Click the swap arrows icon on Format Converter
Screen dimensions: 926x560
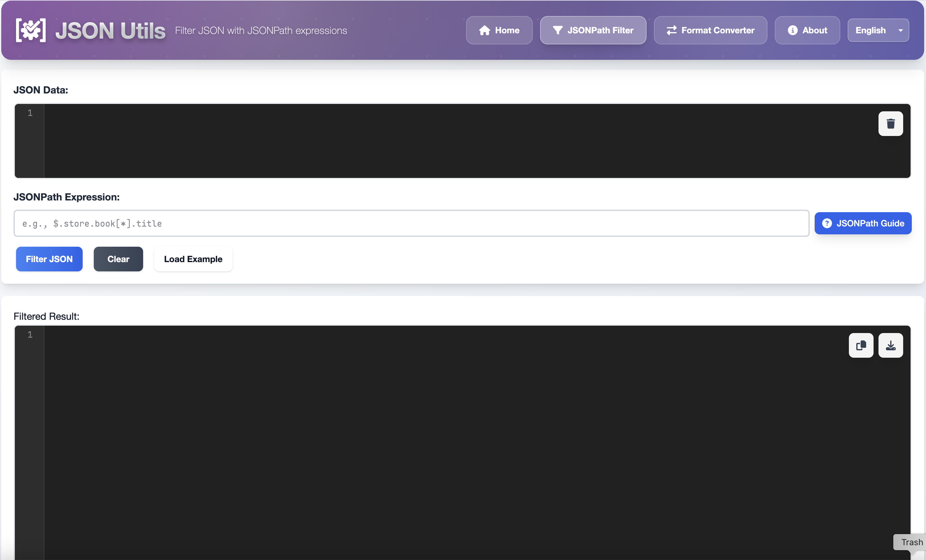(x=672, y=30)
